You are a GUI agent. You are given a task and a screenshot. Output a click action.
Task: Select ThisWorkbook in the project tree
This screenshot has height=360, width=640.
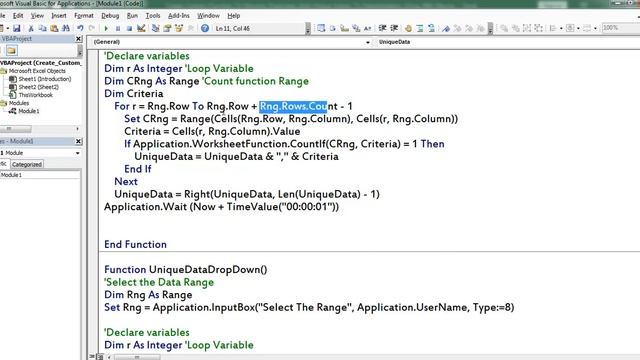tap(36, 95)
